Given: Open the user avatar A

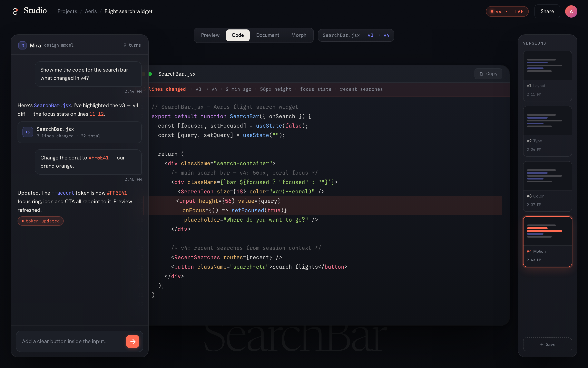Looking at the screenshot, I should (571, 11).
